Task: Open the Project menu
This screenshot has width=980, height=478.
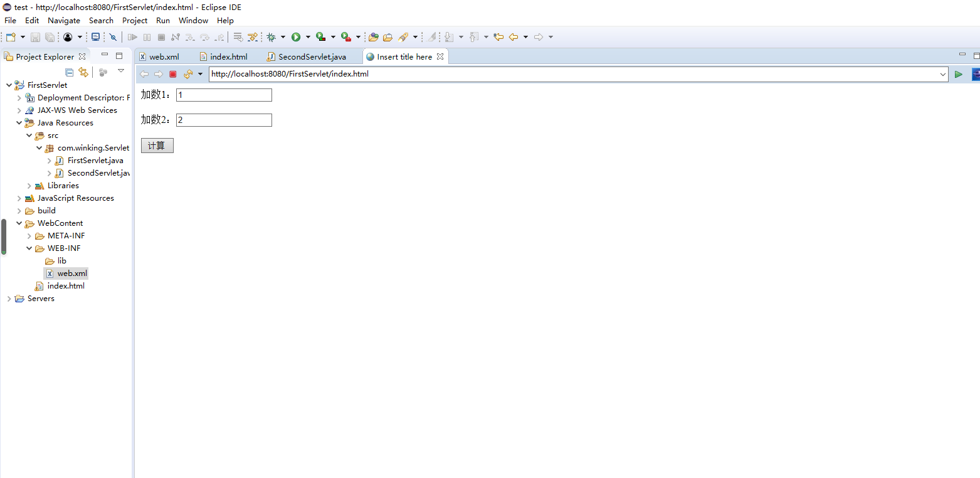Action: pos(135,21)
